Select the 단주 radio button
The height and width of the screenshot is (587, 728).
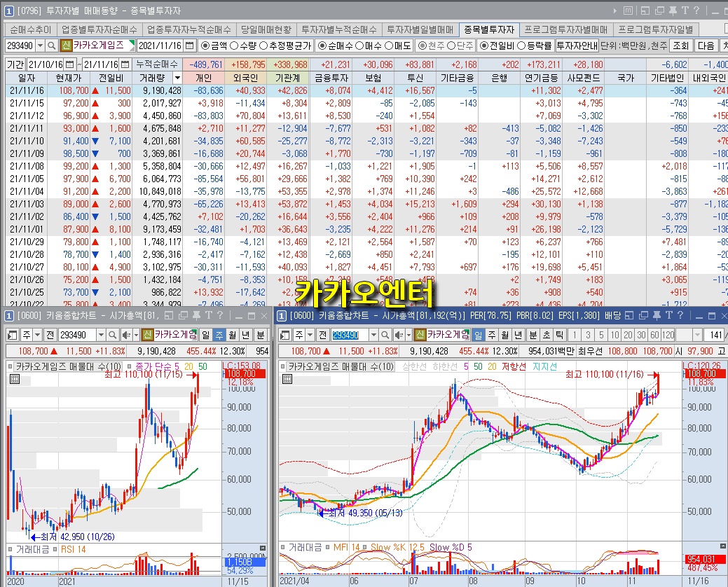pos(451,46)
